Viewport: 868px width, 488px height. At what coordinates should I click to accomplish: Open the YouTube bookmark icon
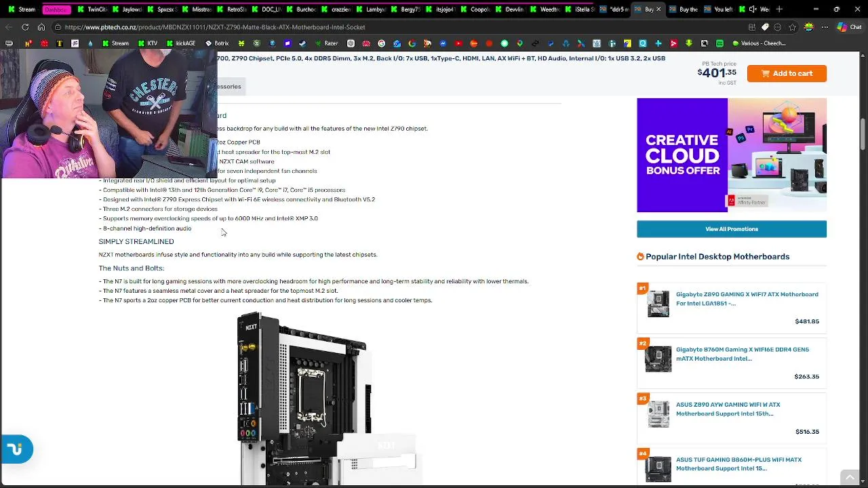458,43
